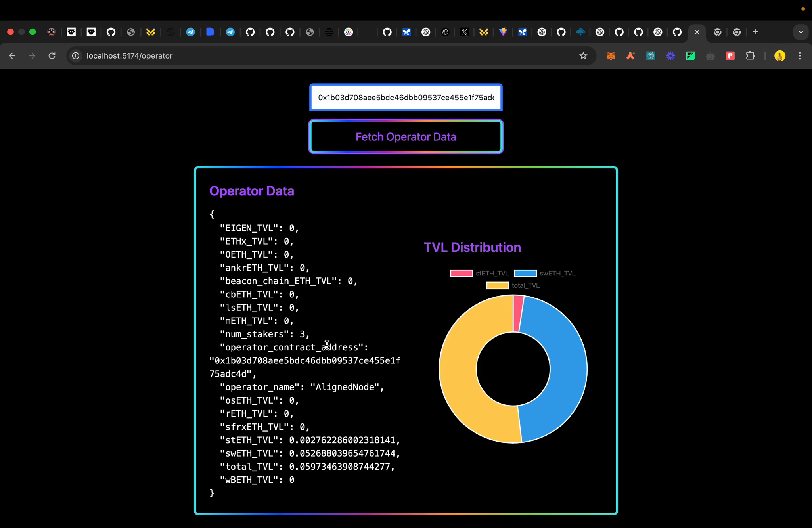
Task: Click the TVL Distribution heading
Action: [472, 247]
